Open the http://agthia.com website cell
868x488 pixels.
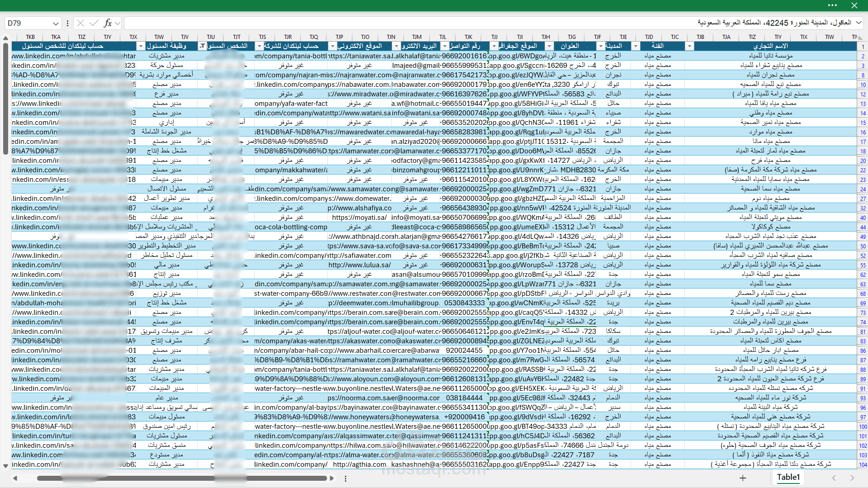click(x=359, y=464)
